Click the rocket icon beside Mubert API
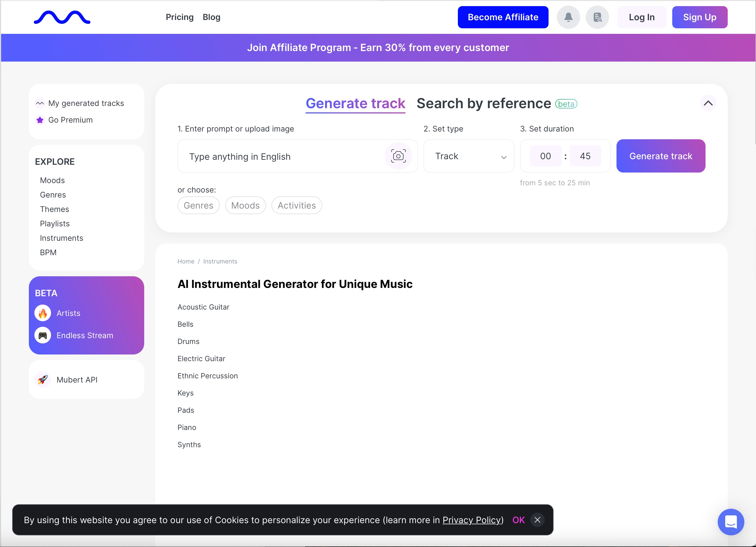The image size is (756, 547). [x=43, y=380]
